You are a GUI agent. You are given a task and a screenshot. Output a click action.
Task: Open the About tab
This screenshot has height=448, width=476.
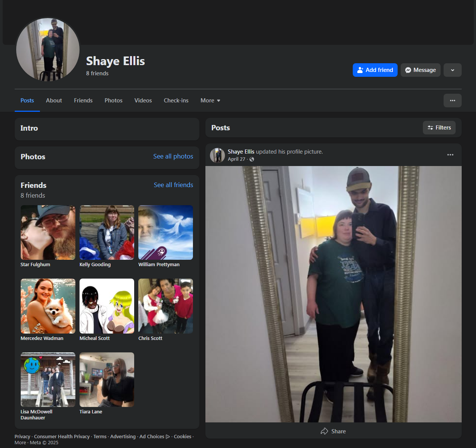pyautogui.click(x=54, y=101)
